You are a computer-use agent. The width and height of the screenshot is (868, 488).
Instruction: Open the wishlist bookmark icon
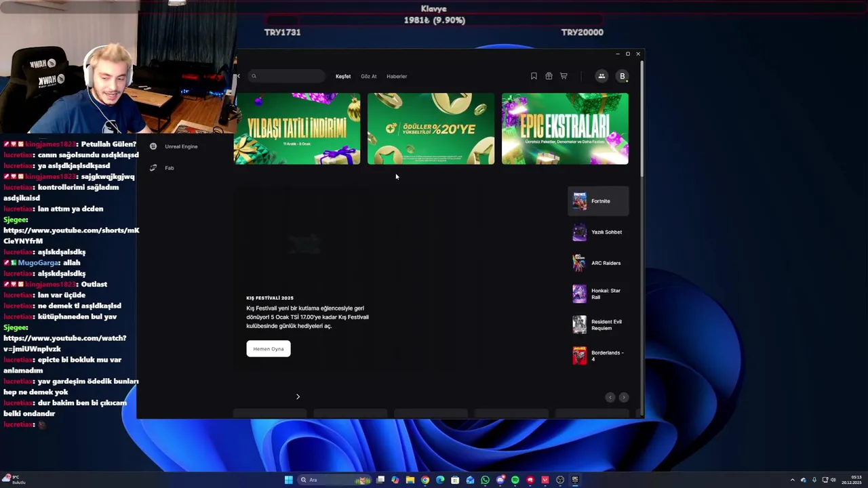tap(534, 76)
